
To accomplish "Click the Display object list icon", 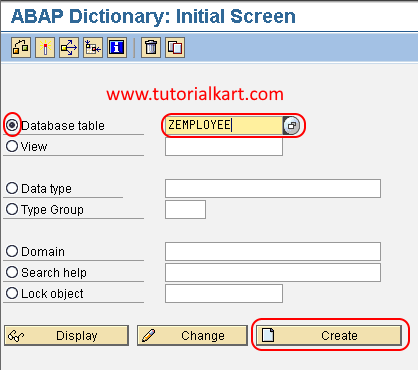I will click(x=93, y=47).
